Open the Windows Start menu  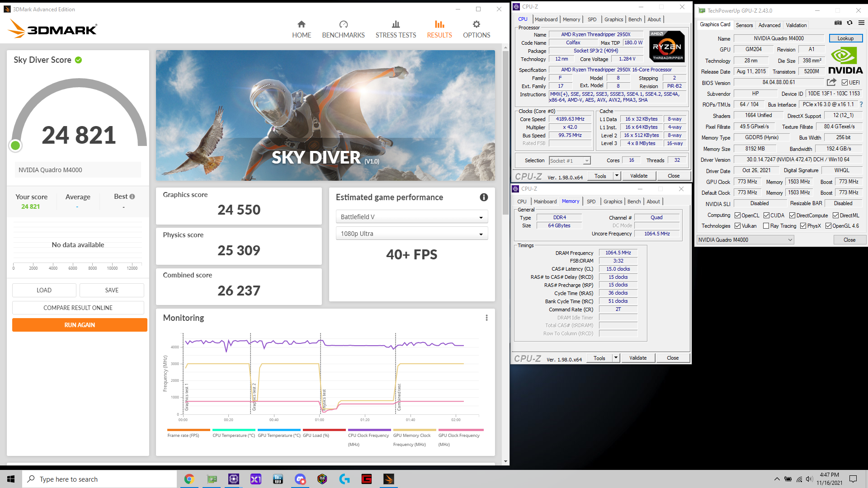coord(11,479)
